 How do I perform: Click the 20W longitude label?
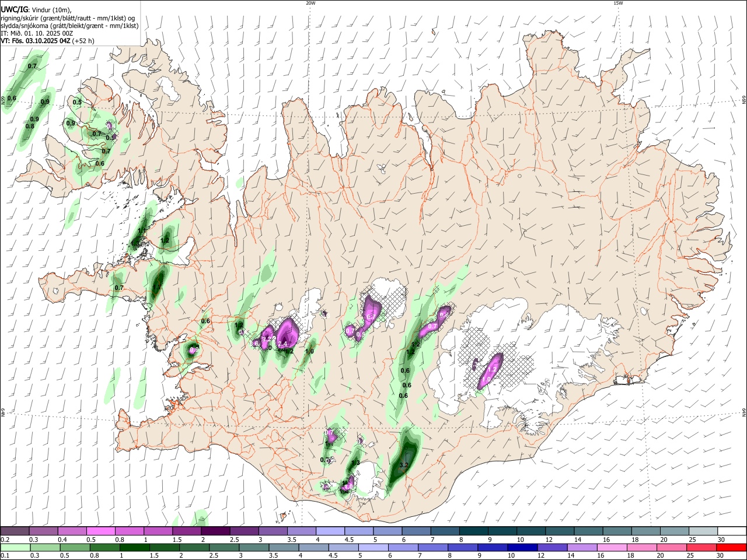pyautogui.click(x=310, y=3)
